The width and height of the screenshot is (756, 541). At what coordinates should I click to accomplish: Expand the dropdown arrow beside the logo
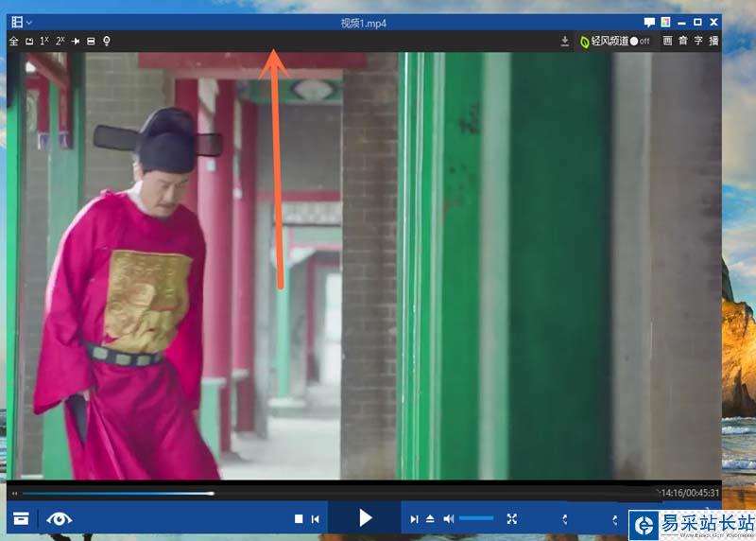[29, 23]
